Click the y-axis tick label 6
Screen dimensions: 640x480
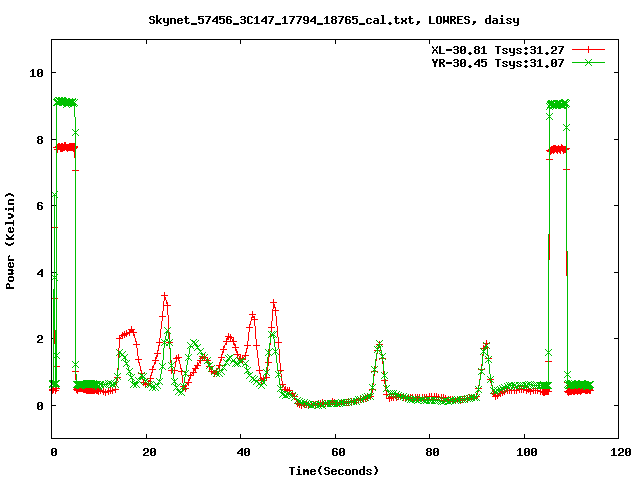[40, 206]
